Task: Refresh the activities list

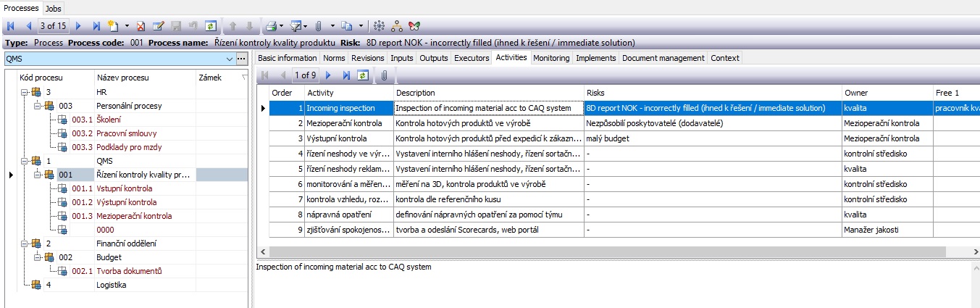Action: 362,75
